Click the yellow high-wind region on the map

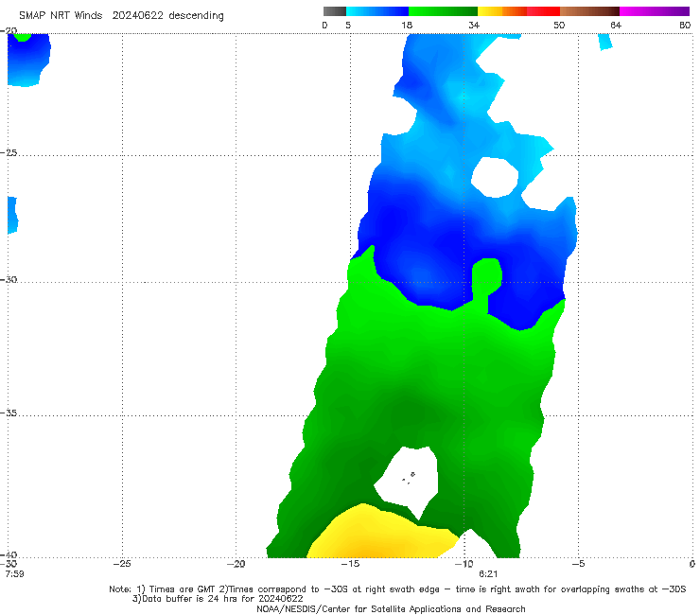(379, 536)
